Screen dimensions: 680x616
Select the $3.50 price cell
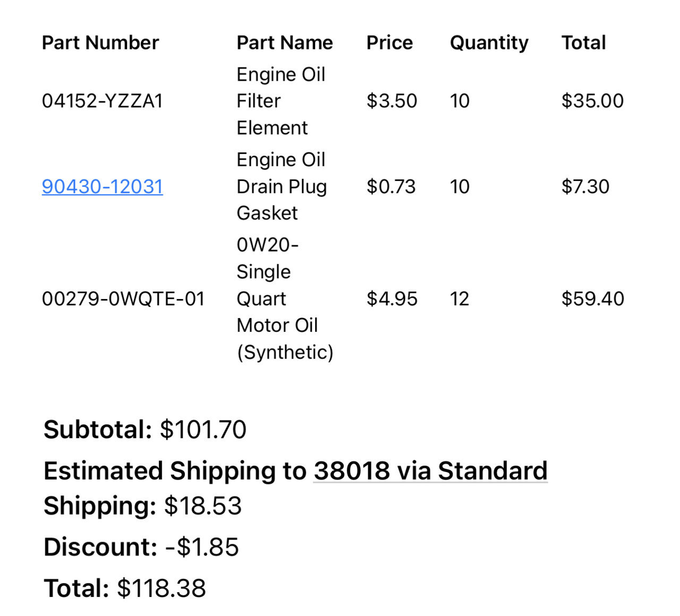click(x=392, y=101)
